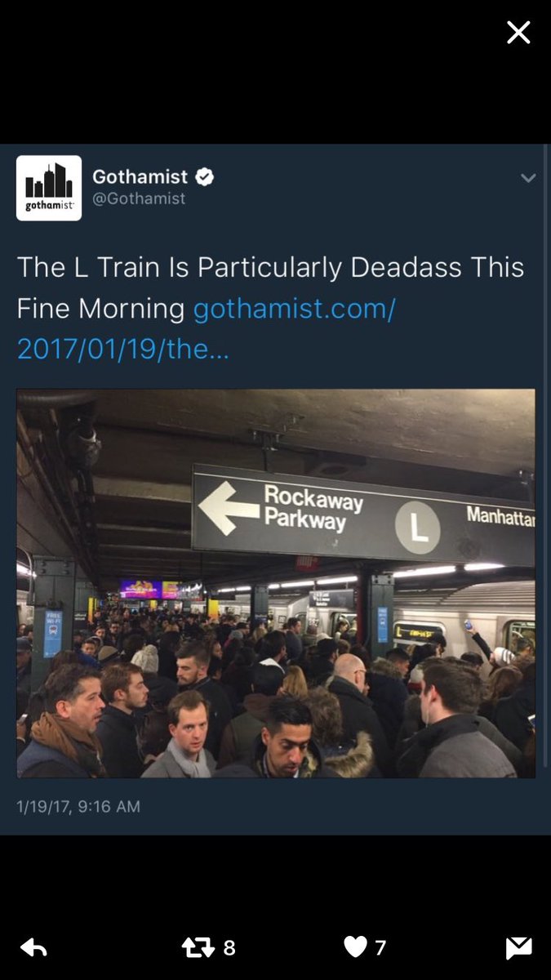
Task: Tap the verified checkmark badge beside Gothamist
Action: pos(205,176)
